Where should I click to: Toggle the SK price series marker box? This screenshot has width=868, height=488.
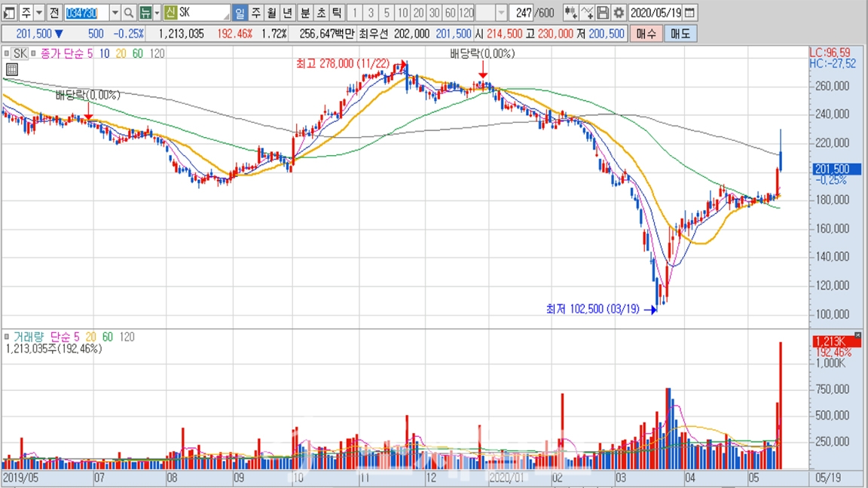click(x=8, y=53)
